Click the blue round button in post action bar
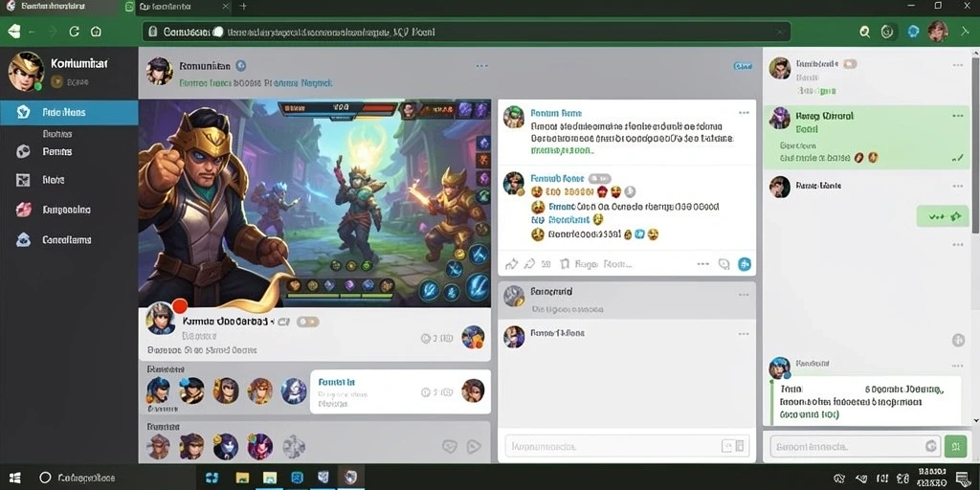980x490 pixels. click(745, 264)
